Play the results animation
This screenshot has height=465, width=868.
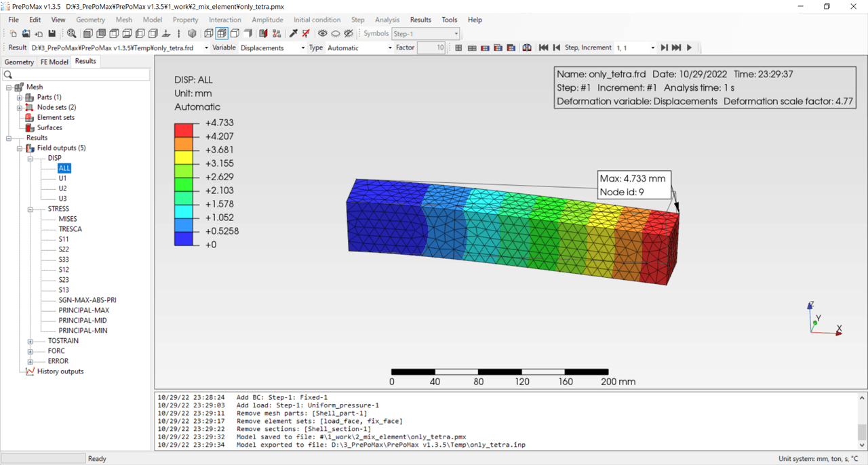click(690, 48)
